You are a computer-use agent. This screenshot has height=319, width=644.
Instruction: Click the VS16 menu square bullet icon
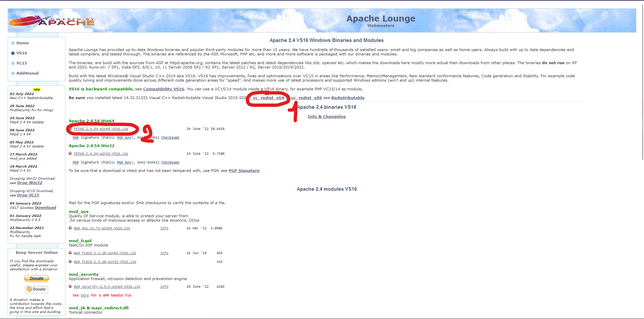click(13, 53)
